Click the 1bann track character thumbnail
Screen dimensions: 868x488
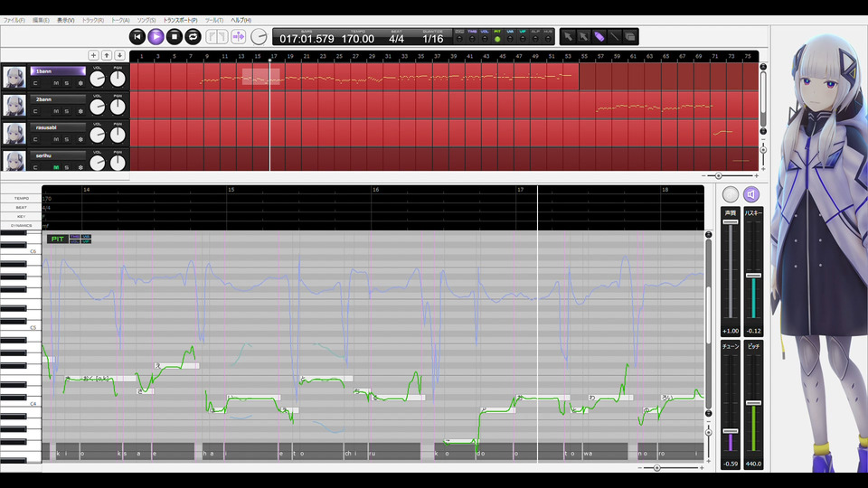tap(14, 78)
